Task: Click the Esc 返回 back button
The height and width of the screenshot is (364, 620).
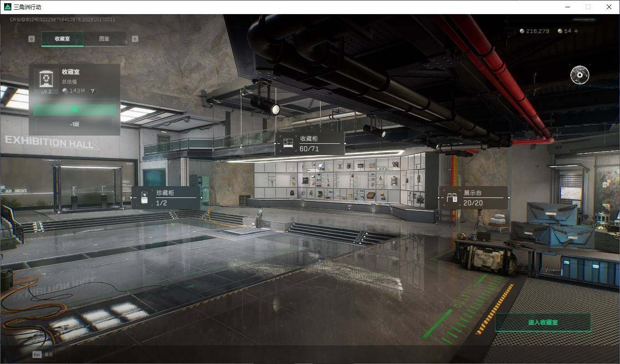Action: pos(43,354)
